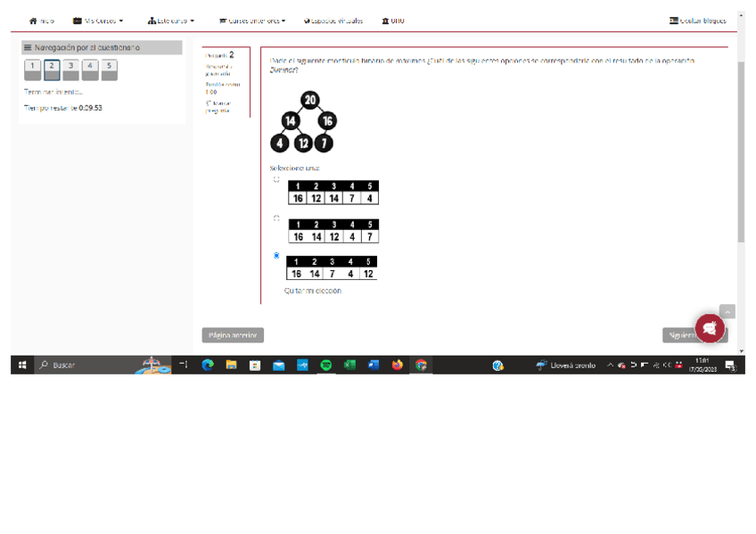Click the Windows Start button

tap(22, 366)
